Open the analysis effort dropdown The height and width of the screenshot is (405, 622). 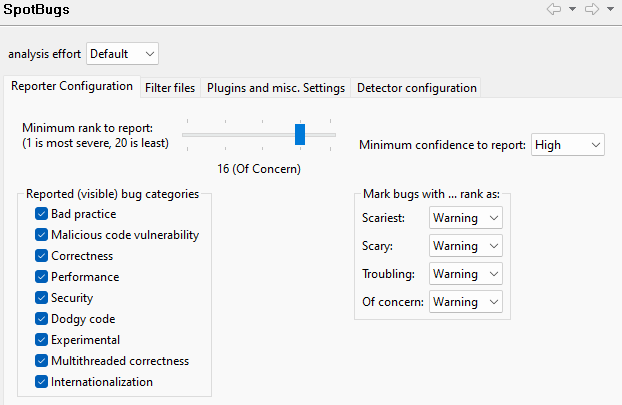[122, 54]
